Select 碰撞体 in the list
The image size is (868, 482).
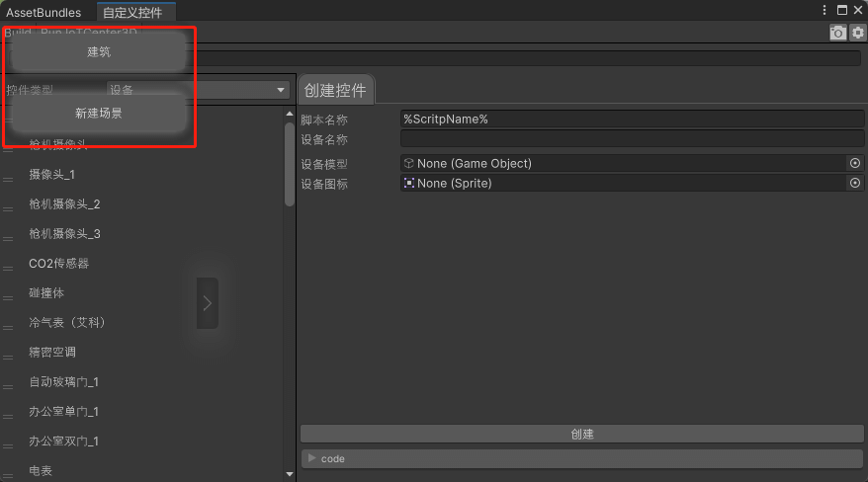(x=46, y=293)
